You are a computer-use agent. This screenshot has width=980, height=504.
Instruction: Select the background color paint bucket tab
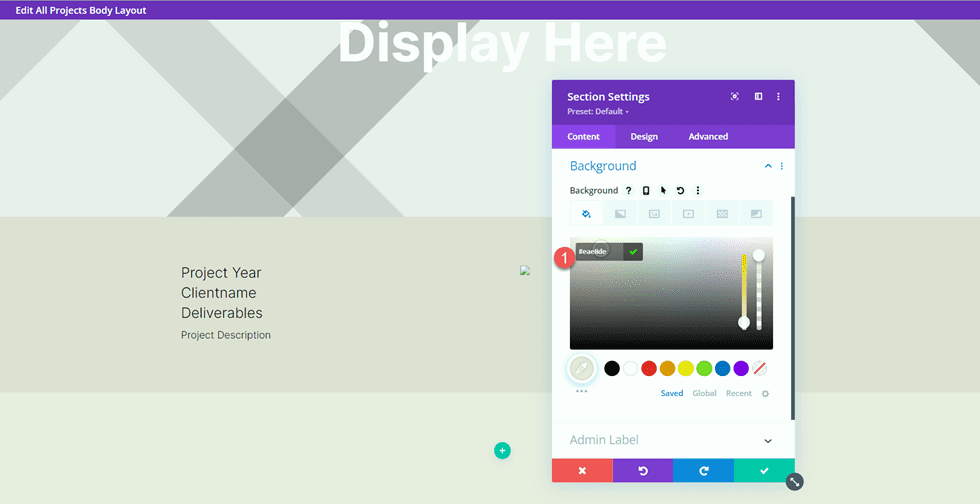[587, 213]
